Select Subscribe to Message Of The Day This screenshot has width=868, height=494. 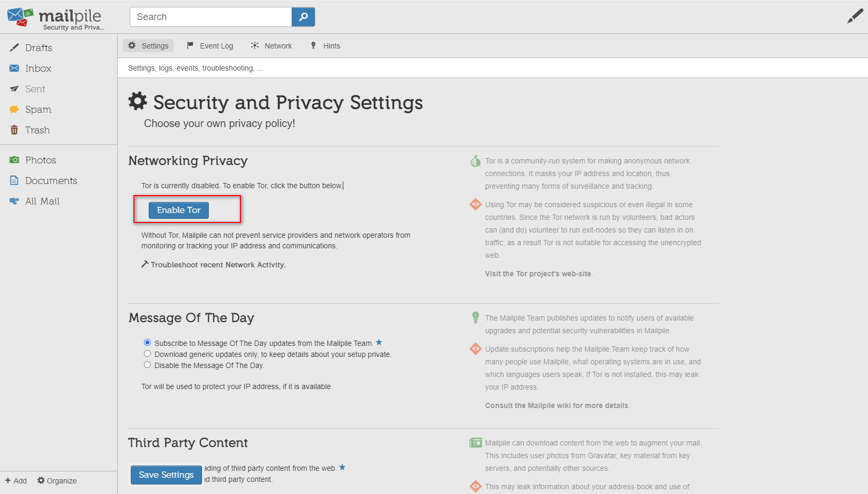click(148, 343)
